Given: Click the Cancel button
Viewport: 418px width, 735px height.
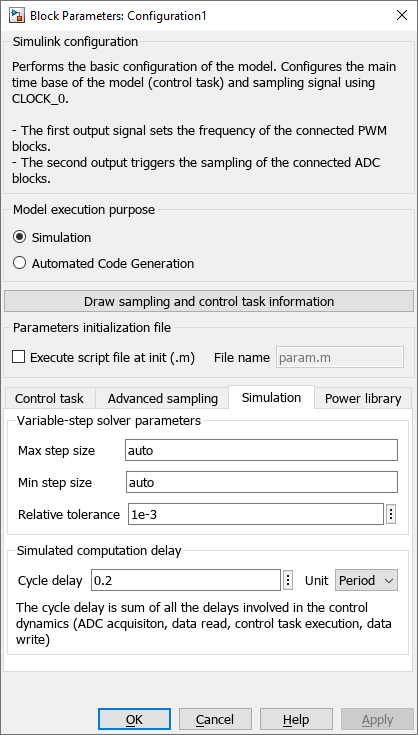Looking at the screenshot, I should click(x=215, y=720).
